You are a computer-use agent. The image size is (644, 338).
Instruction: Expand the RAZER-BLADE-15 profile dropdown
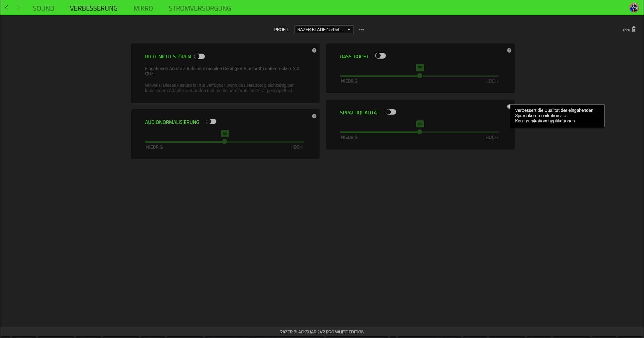pos(324,30)
